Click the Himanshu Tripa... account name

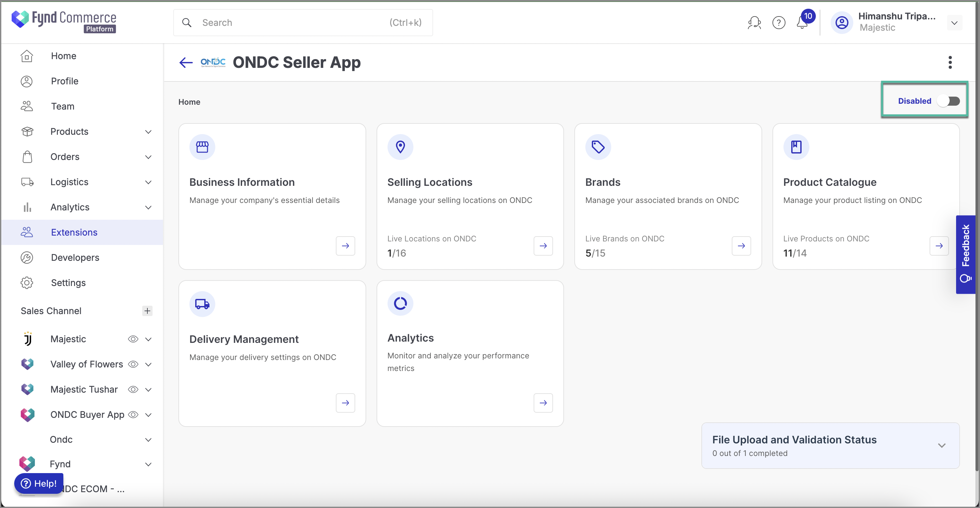click(897, 16)
